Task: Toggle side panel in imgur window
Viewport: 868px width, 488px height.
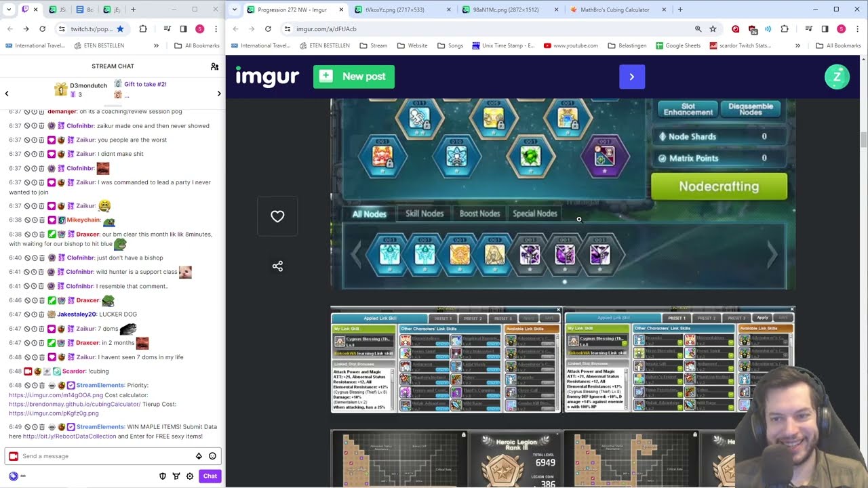Action: click(x=825, y=29)
